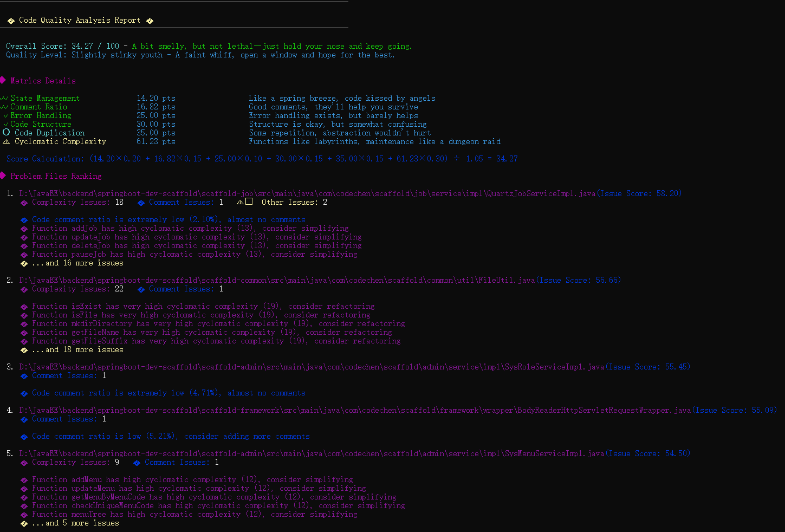The height and width of the screenshot is (532, 785).
Task: Open the FileUtil.java file path
Action: click(276, 280)
